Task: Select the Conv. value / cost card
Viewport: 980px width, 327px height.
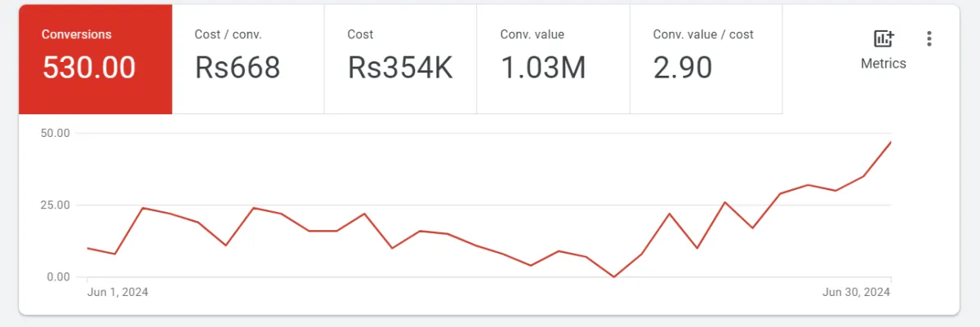Action: (x=706, y=59)
